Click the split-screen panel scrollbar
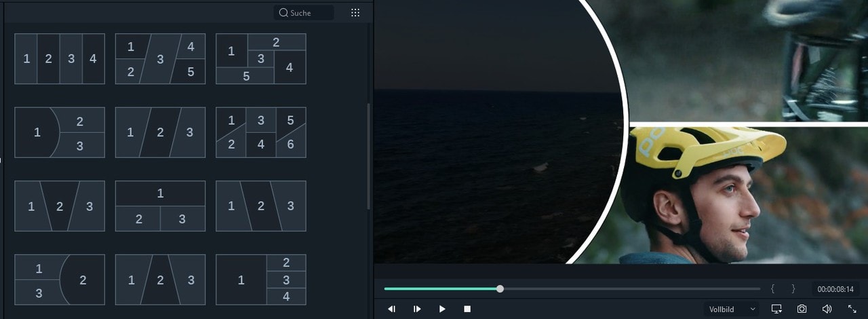 click(368, 156)
